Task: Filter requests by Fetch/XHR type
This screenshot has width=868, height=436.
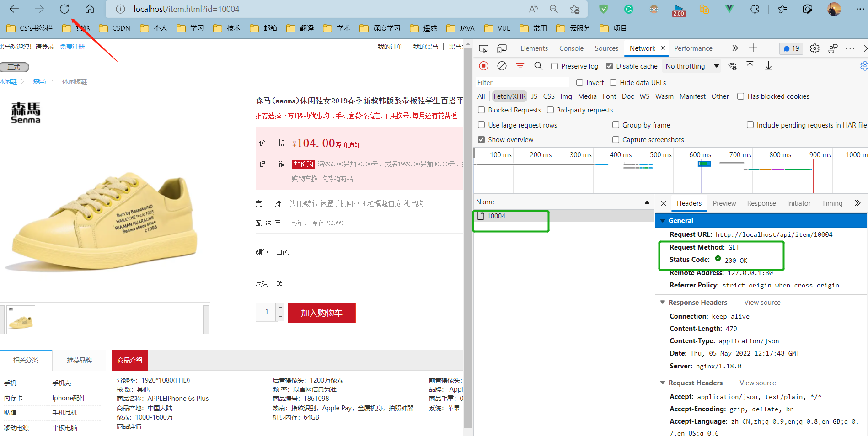Action: tap(509, 96)
